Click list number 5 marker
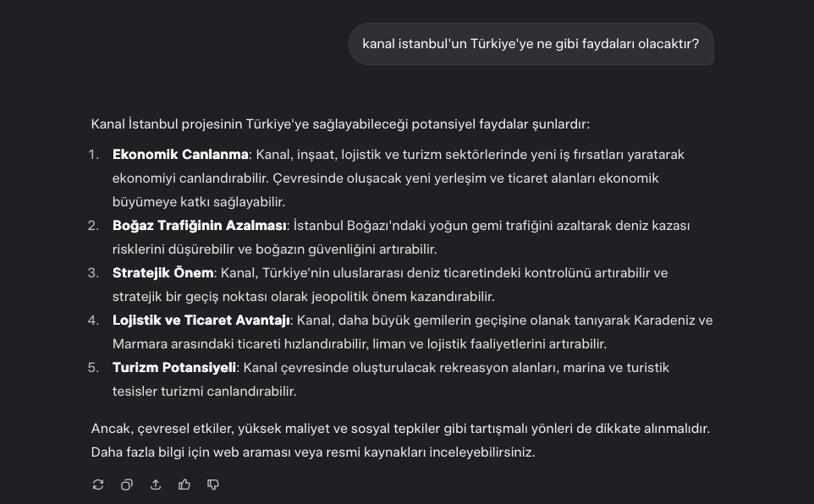The image size is (814, 504). coord(93,368)
